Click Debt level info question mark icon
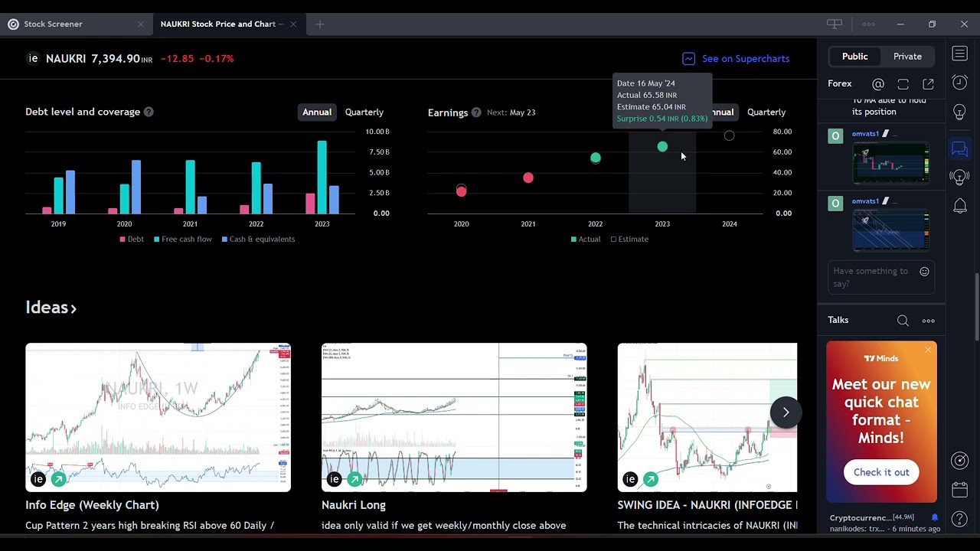Viewport: 980px width, 551px height. coord(149,112)
